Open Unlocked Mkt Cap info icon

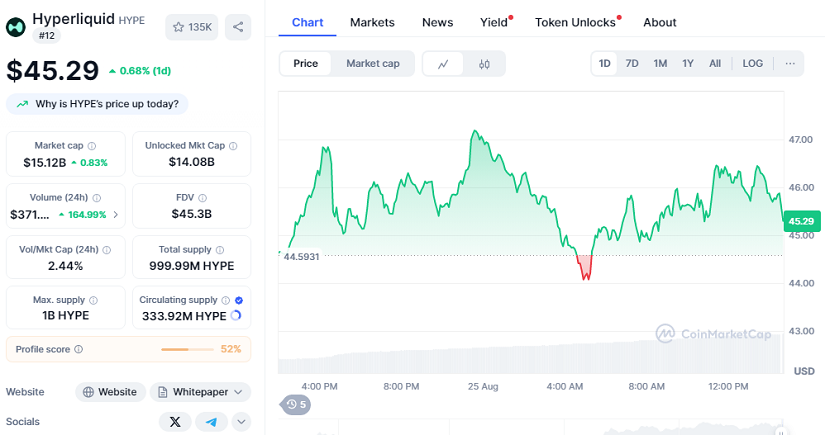click(233, 146)
